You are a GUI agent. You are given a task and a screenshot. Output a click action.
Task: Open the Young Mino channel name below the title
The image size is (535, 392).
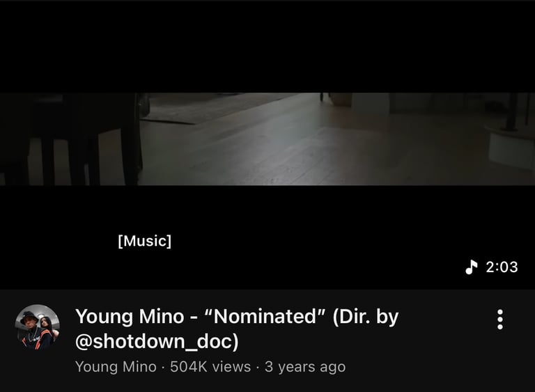(x=116, y=367)
